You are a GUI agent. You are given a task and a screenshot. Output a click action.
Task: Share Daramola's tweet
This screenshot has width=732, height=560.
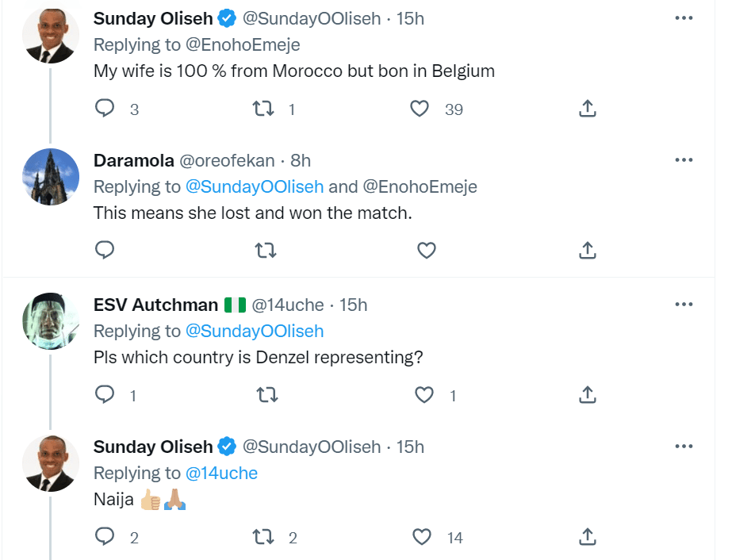click(x=587, y=251)
